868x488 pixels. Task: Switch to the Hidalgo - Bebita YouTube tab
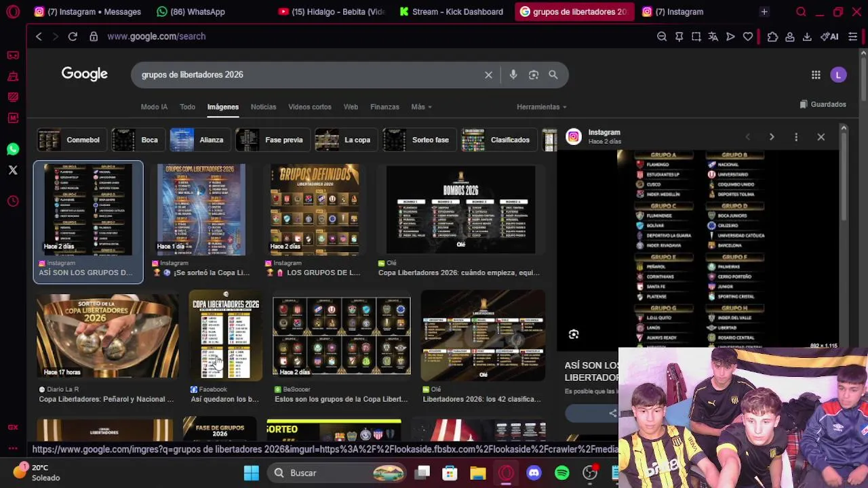[331, 12]
